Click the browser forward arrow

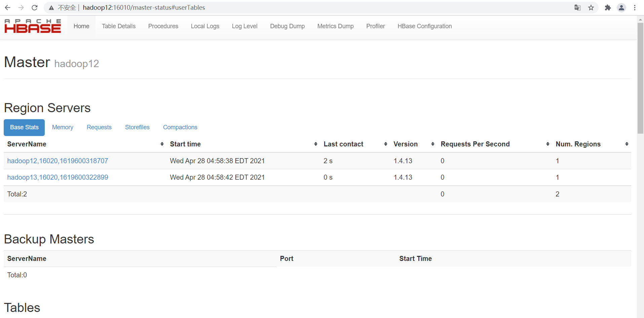pyautogui.click(x=21, y=7)
